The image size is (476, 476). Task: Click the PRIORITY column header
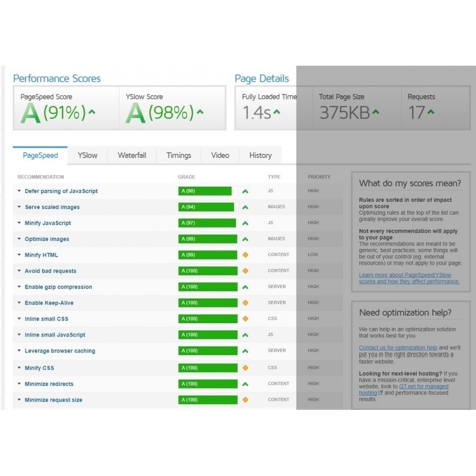(x=319, y=177)
